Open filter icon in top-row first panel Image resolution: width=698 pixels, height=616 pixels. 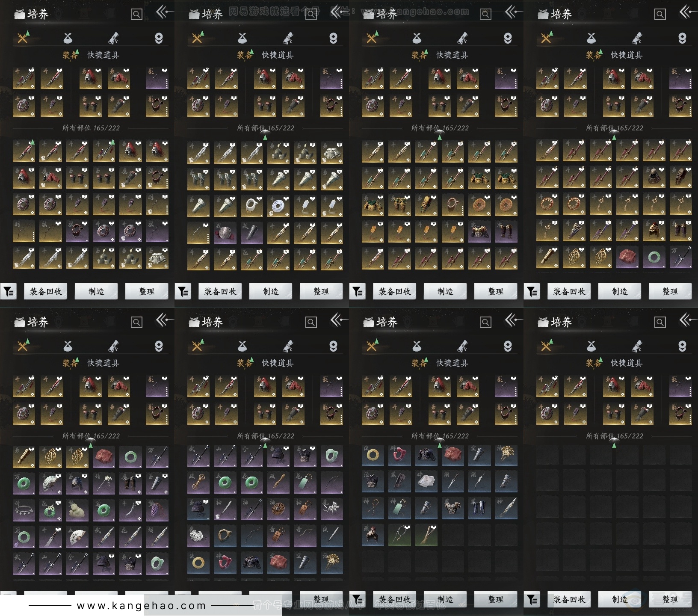pyautogui.click(x=9, y=292)
